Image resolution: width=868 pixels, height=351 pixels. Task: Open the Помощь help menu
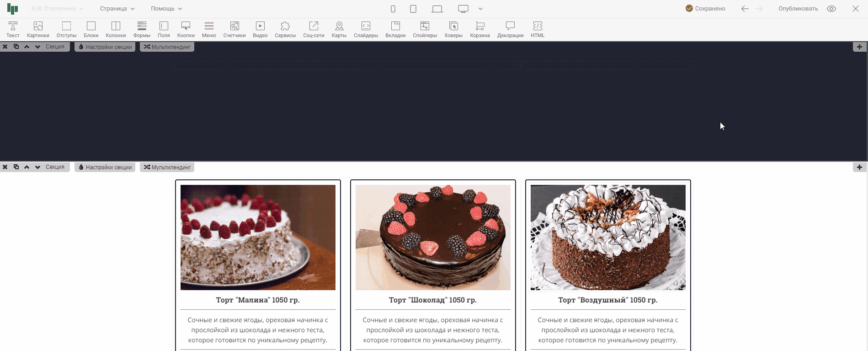tap(166, 9)
